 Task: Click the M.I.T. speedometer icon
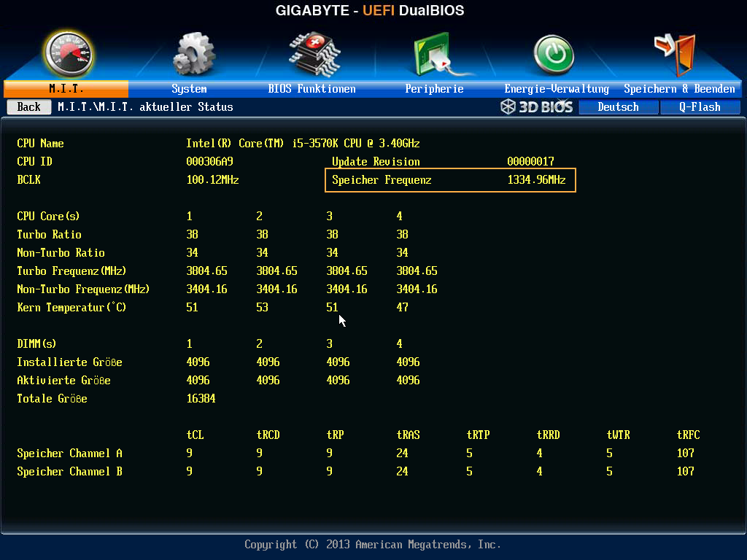point(69,54)
